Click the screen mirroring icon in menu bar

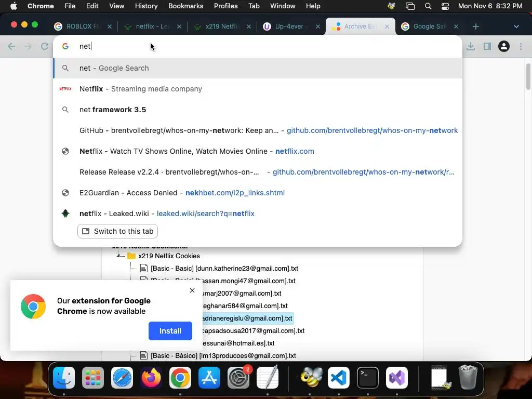click(x=410, y=6)
